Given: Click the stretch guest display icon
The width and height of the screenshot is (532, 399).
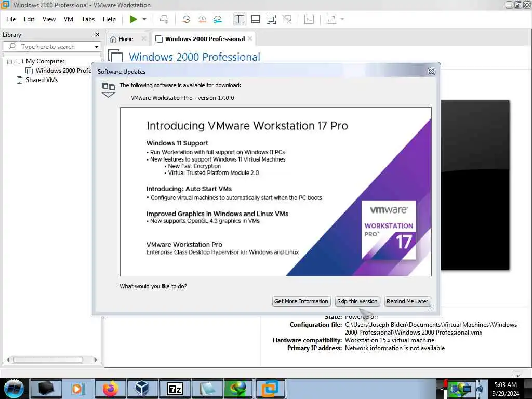Looking at the screenshot, I should pyautogui.click(x=331, y=19).
